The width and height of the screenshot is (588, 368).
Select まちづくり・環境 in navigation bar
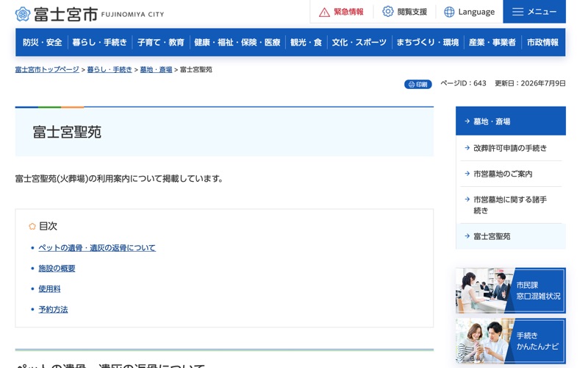[428, 43]
